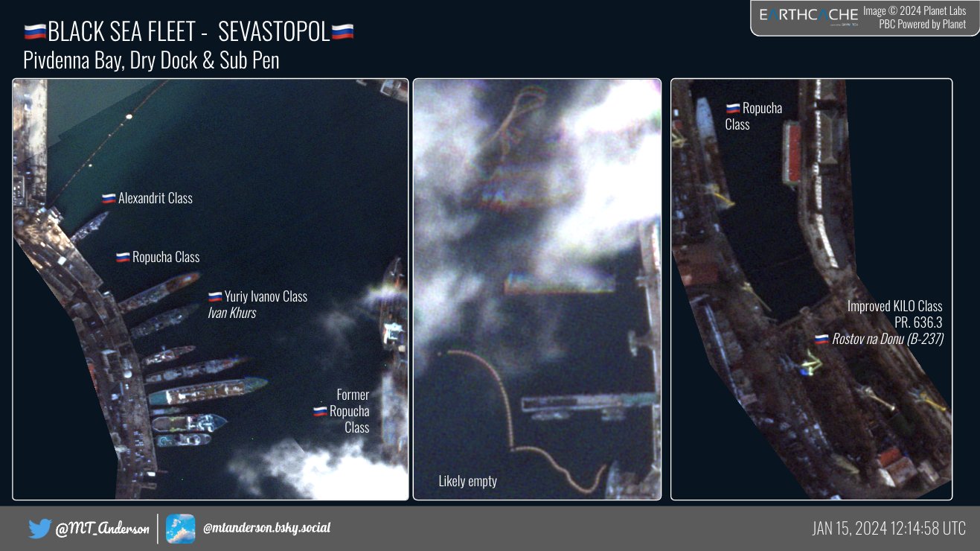Image resolution: width=980 pixels, height=551 pixels.
Task: Click the Russian flag before BLACK SEA FLEET
Action: pos(35,32)
